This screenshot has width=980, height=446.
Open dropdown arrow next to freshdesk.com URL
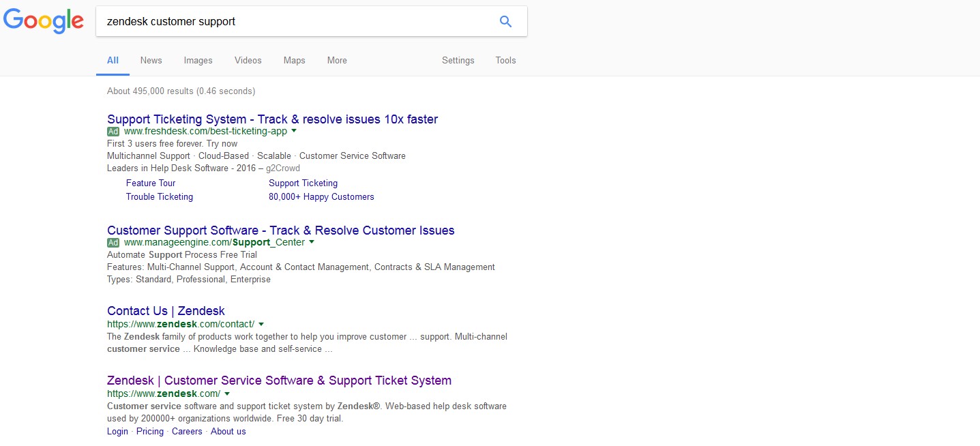(294, 131)
